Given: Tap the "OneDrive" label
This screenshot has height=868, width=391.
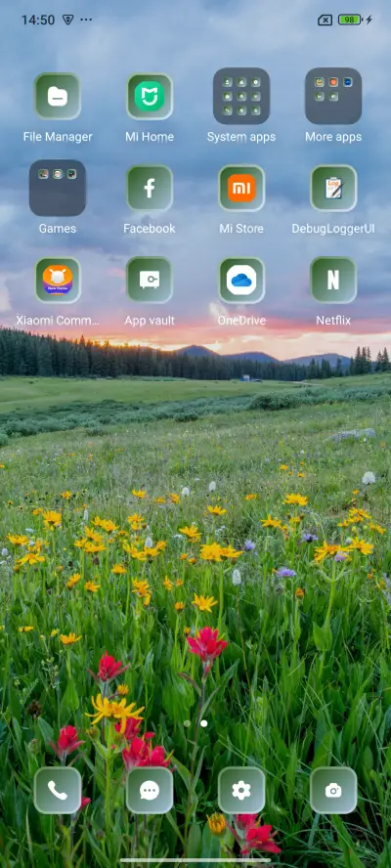Looking at the screenshot, I should click(x=241, y=321).
